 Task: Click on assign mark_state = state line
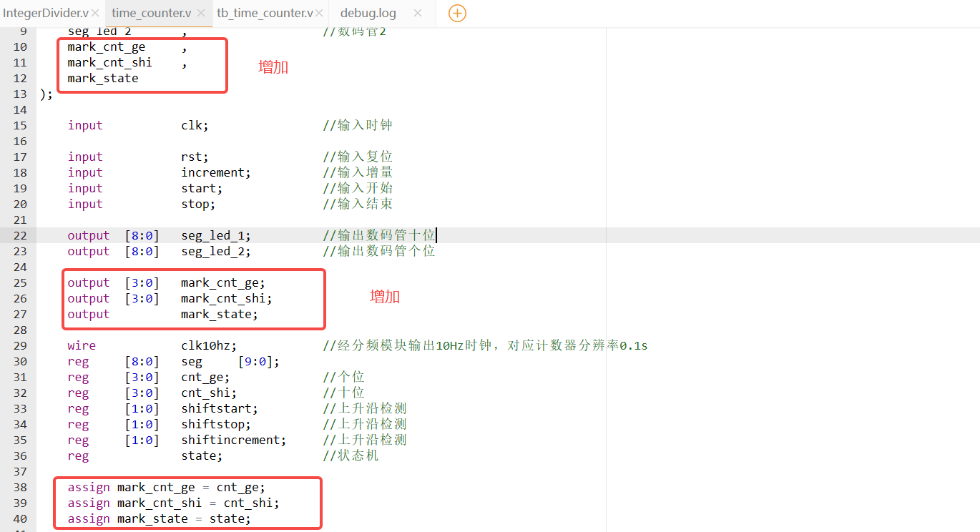pos(159,518)
